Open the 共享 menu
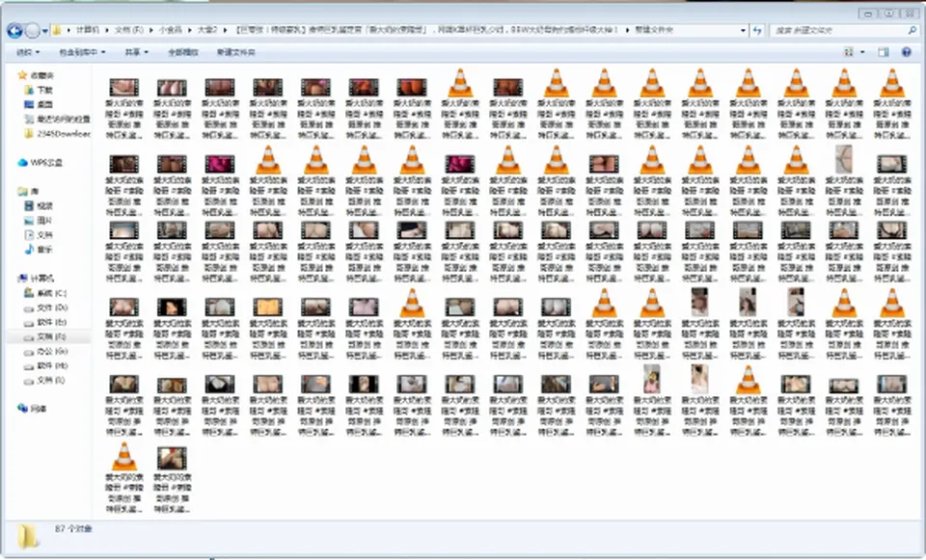The height and width of the screenshot is (560, 926). click(136, 52)
